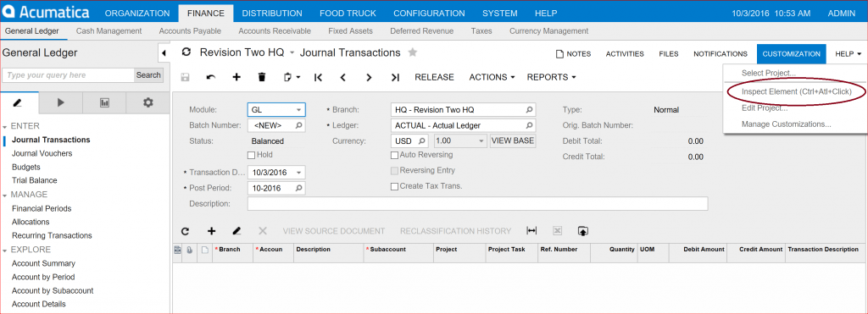Screen dimensions: 868x314
Task: Click the VIEW BASE button
Action: (513, 140)
